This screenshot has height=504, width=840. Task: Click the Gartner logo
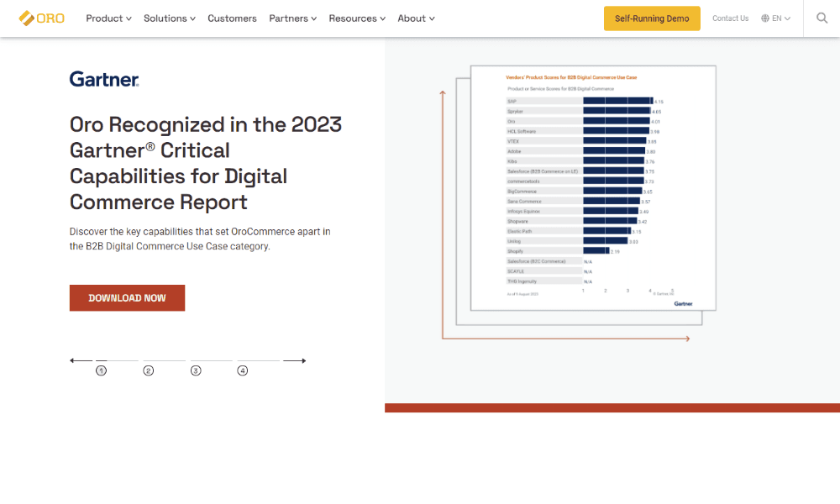pos(104,79)
